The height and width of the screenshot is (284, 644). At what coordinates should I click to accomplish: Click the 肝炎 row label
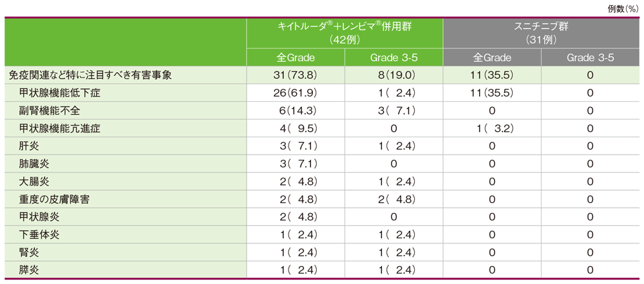point(30,146)
